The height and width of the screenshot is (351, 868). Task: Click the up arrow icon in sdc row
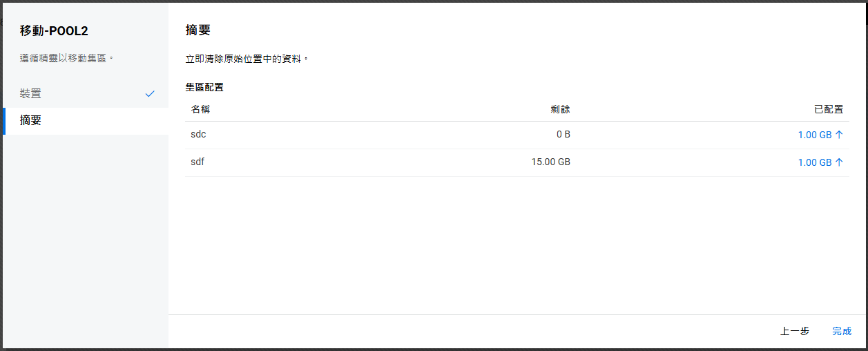(839, 135)
